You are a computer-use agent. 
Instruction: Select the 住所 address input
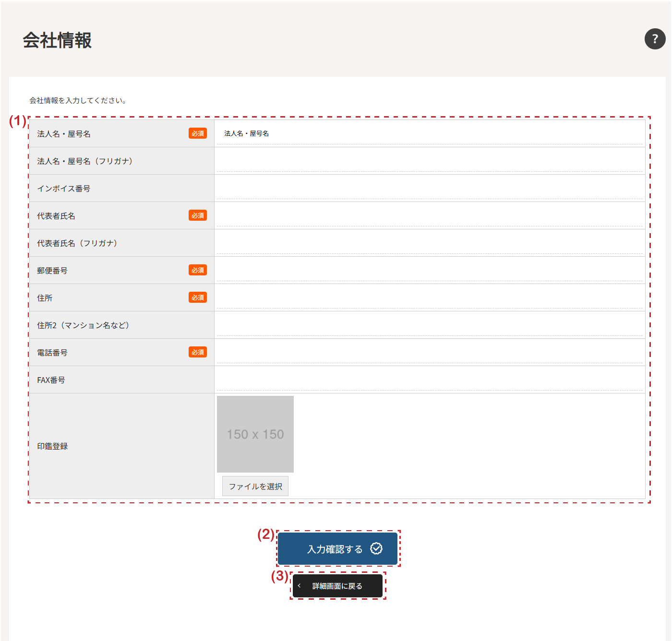click(x=429, y=298)
